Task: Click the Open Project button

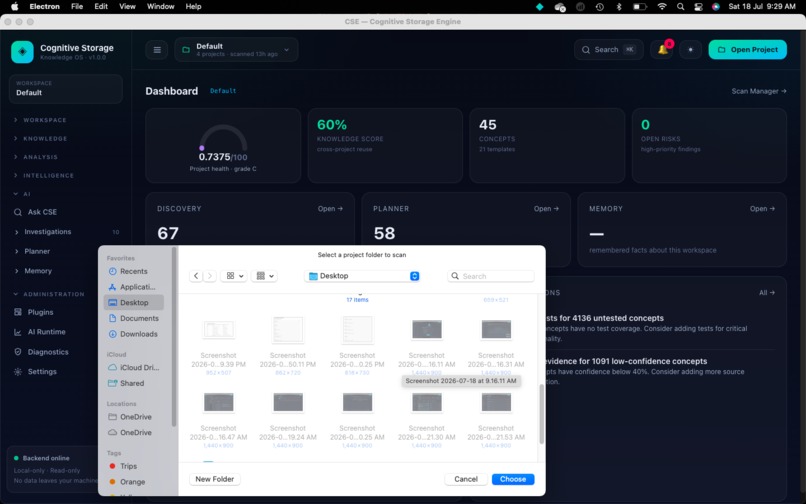Action: point(747,50)
